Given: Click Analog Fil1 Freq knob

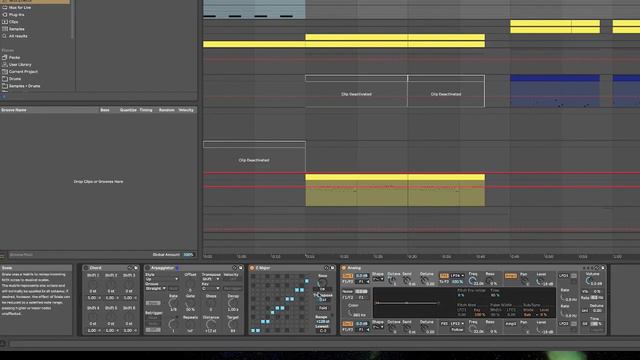Looking at the screenshot, I should pyautogui.click(x=473, y=280).
